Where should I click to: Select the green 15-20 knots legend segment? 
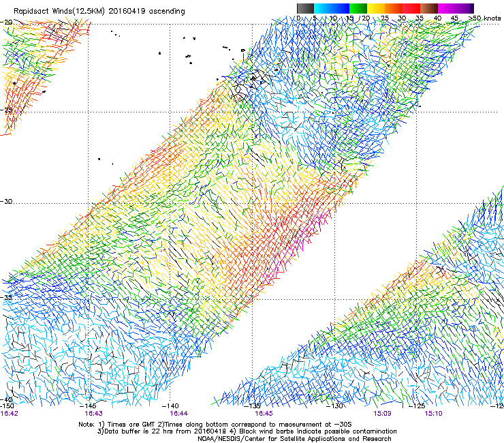[358, 8]
